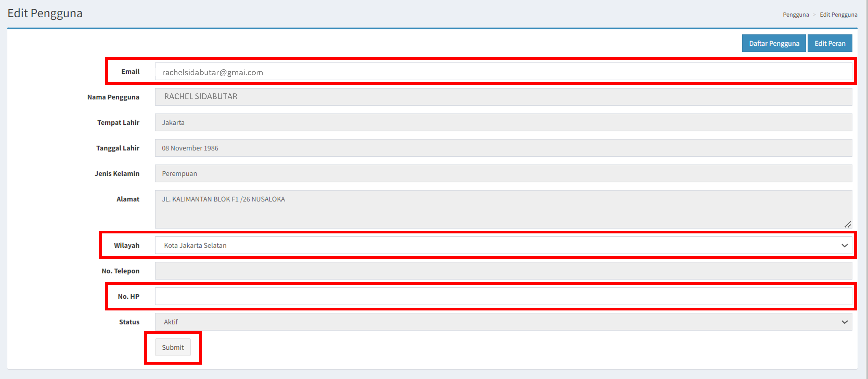Image resolution: width=868 pixels, height=379 pixels.
Task: Open the Daftar Pengguna page
Action: 774,43
